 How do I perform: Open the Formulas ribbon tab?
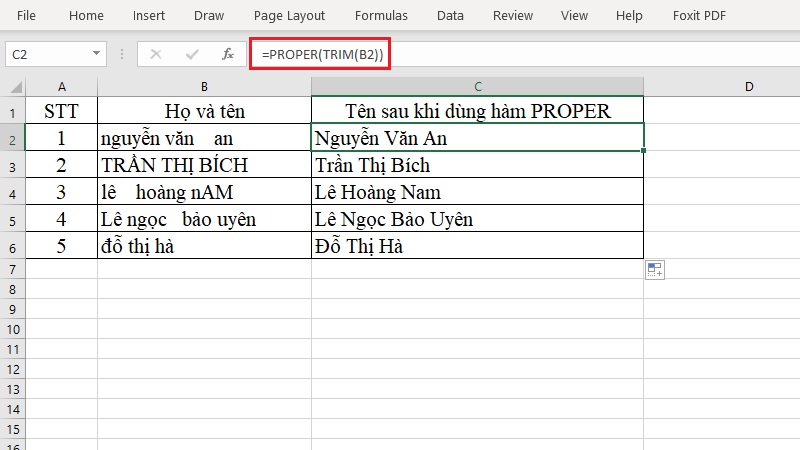(x=381, y=16)
